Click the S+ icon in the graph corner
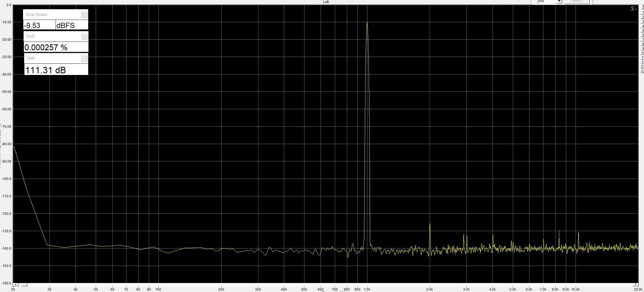 tap(633, 9)
